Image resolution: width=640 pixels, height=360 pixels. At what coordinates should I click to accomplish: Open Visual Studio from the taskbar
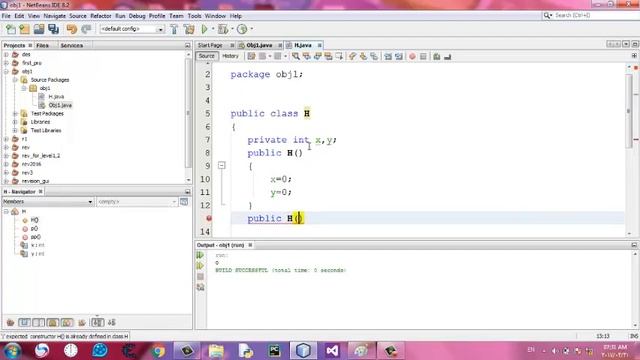[x=332, y=351]
